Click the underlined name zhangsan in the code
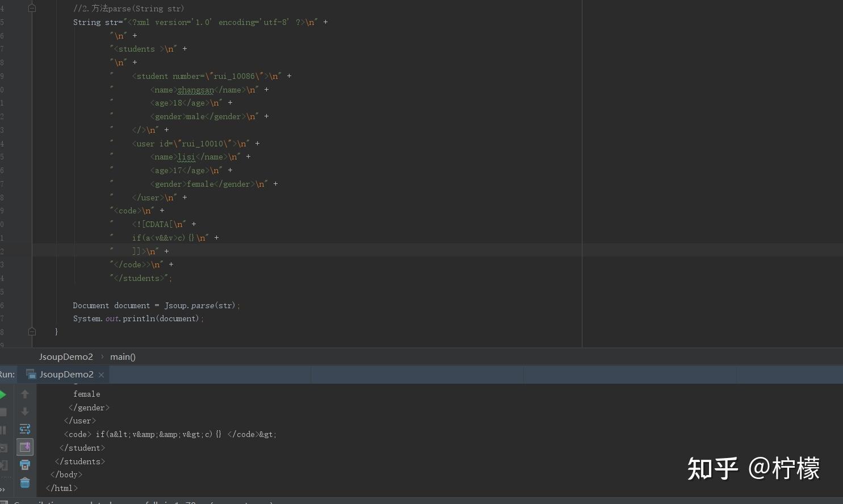 pos(196,90)
